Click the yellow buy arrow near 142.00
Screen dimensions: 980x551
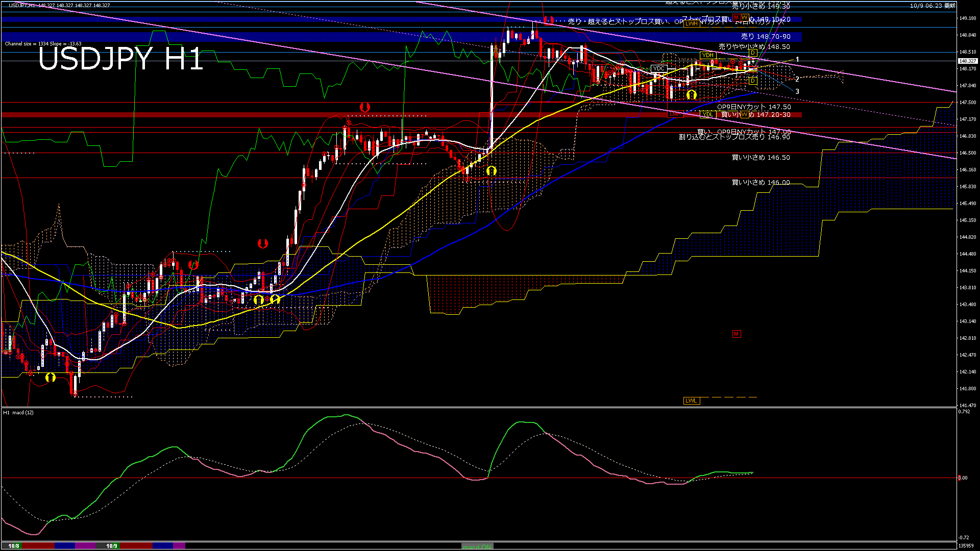(50, 378)
